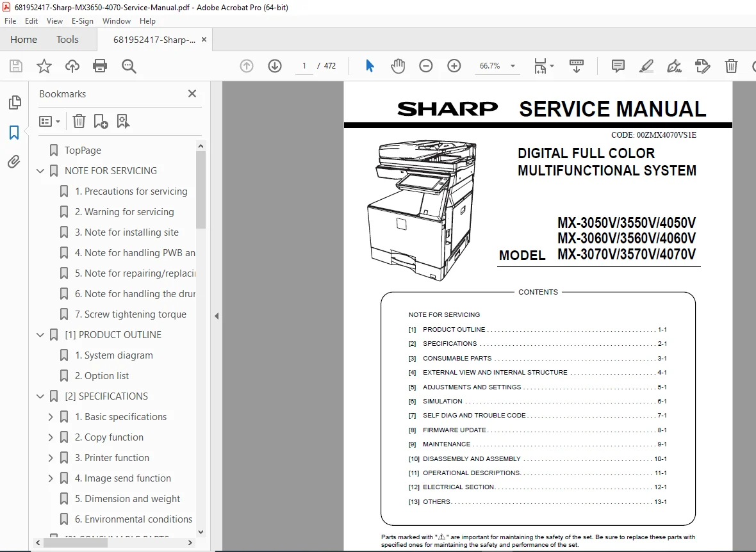Click the Delete page trash icon in toolbar

coord(731,66)
